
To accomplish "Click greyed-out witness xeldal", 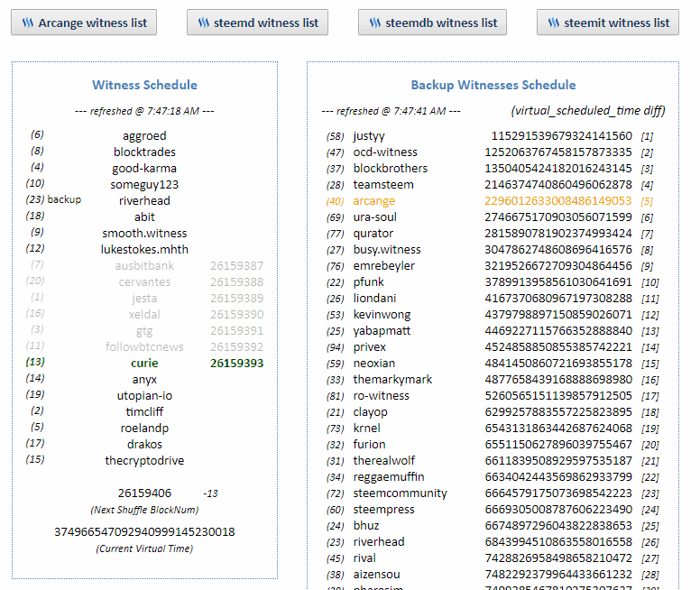I will pos(144,315).
